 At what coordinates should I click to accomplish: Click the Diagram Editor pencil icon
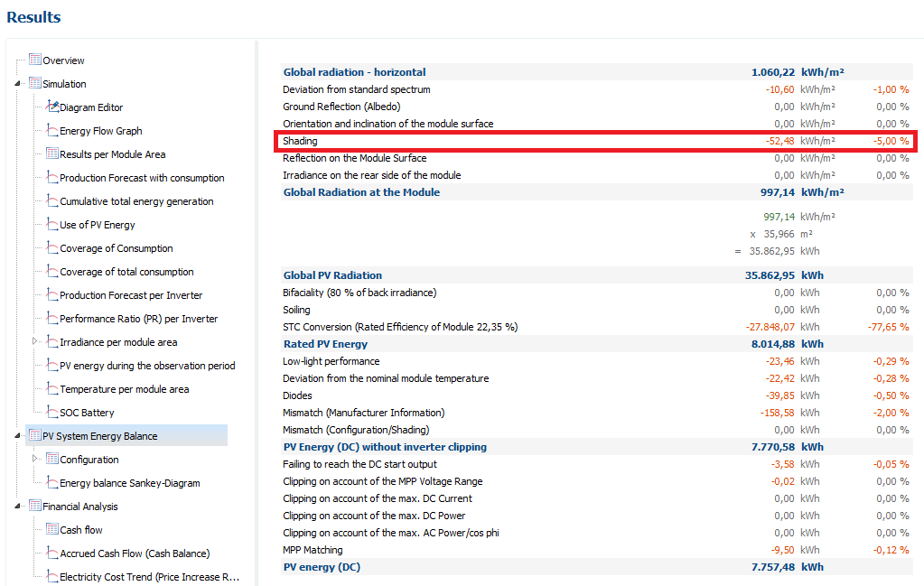pos(52,107)
